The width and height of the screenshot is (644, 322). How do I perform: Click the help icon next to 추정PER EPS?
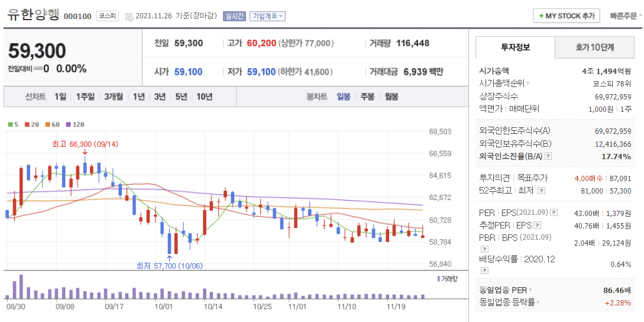(537, 226)
